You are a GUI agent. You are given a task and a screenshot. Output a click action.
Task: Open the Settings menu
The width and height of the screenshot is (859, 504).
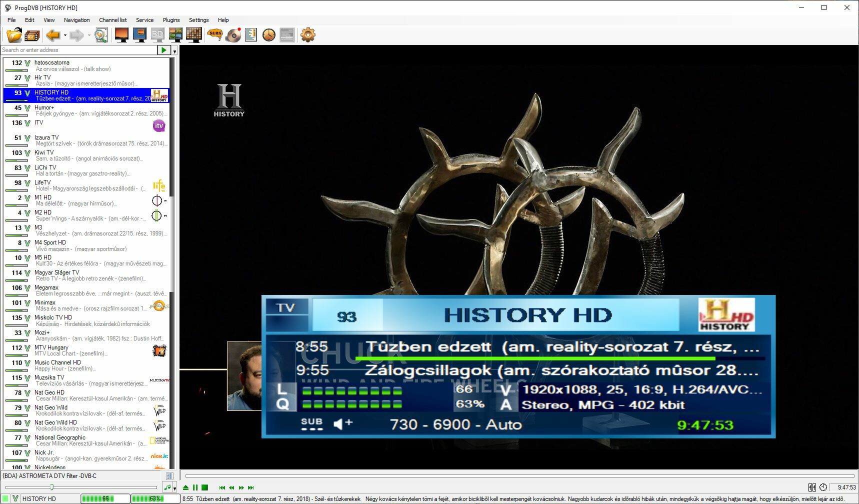point(199,20)
